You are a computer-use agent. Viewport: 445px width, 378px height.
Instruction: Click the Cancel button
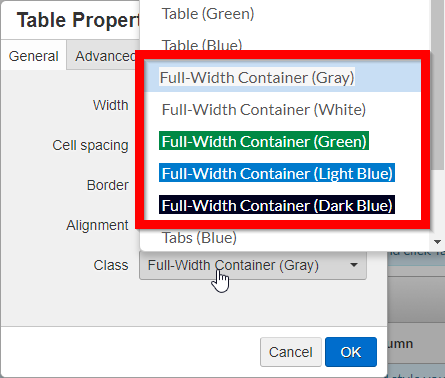tap(291, 352)
